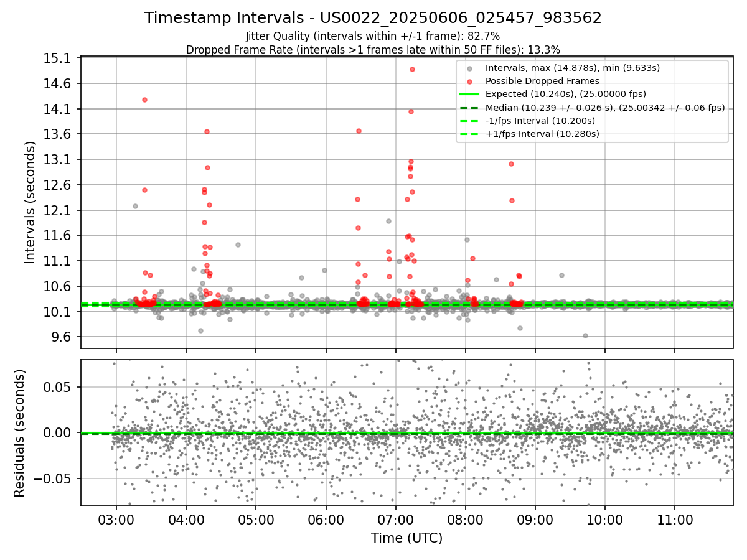The width and height of the screenshot is (747, 560).
Task: Click the x-axis label 'Time (UTC)'
Action: tap(406, 538)
